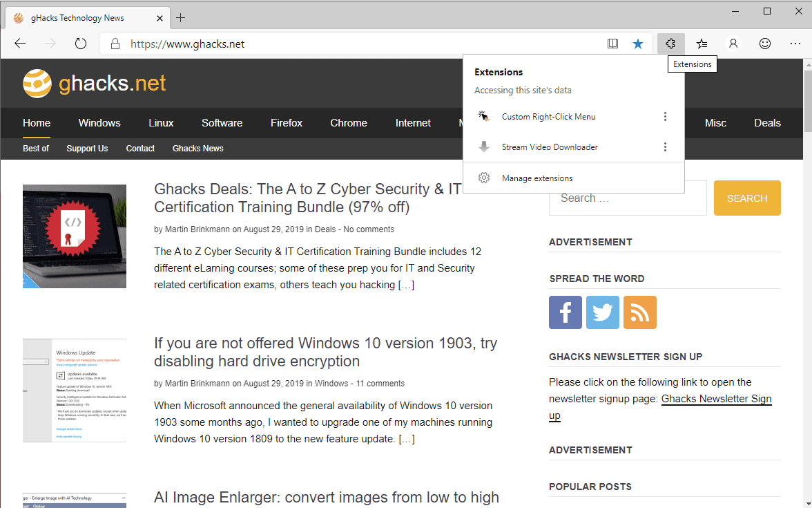Open more options for Stream Video Downloader
The height and width of the screenshot is (508, 812).
[665, 147]
